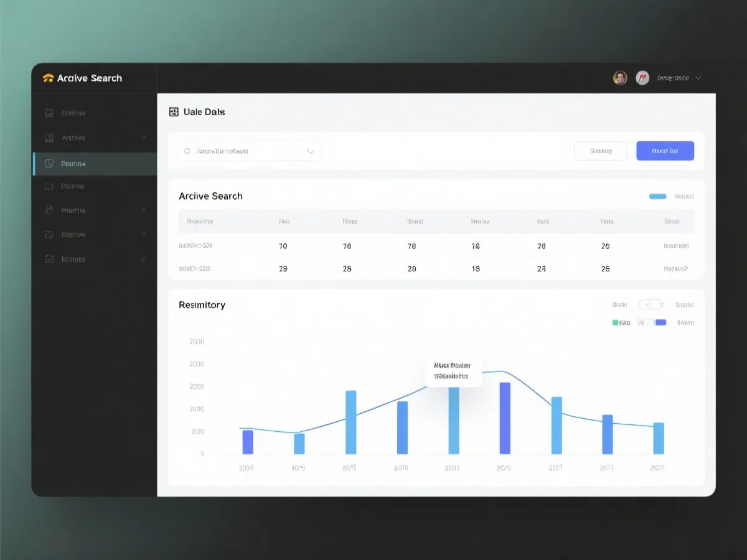Select the sidebar item directly below the highlighted one
Screen dimensions: 747x560
point(72,186)
